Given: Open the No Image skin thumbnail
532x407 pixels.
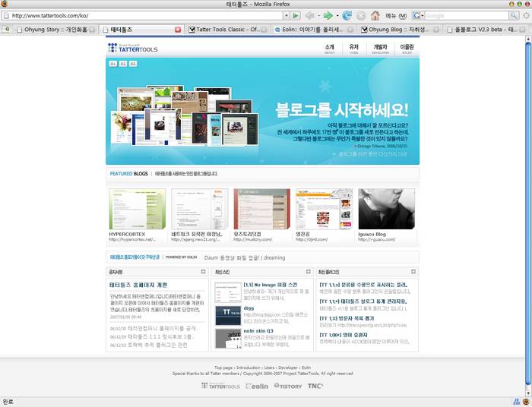Looking at the screenshot, I should click(x=228, y=292).
